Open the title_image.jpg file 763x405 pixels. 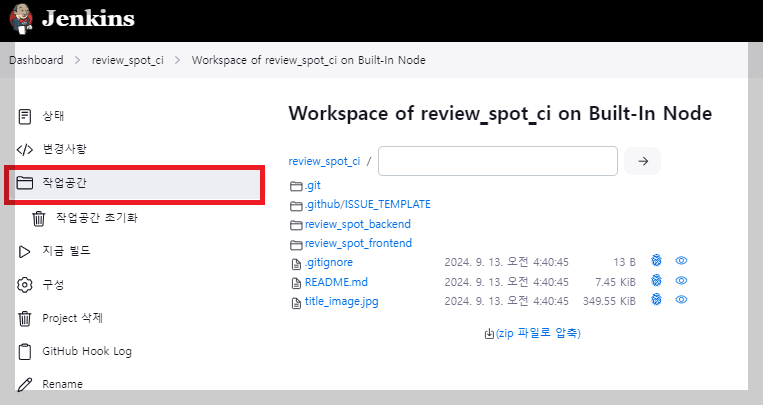tap(342, 302)
